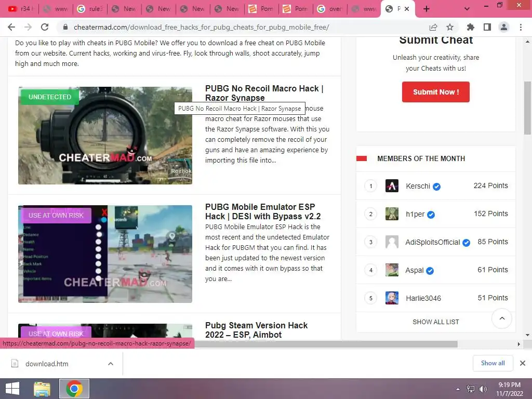Click Aspal verified checkmark badge
The image size is (532, 399).
(430, 271)
